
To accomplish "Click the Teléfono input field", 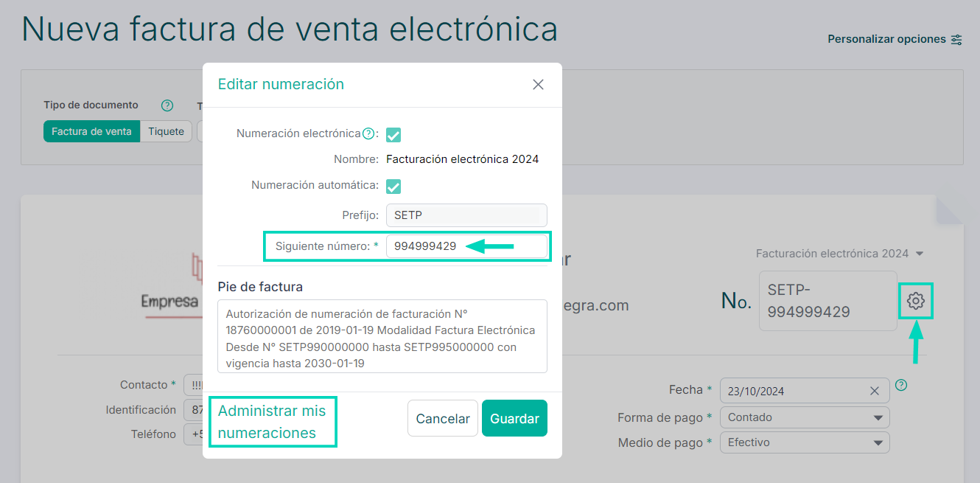I will (193, 434).
